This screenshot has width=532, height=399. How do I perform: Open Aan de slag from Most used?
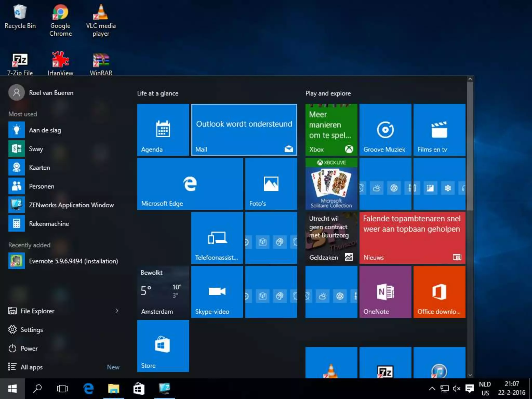pos(65,130)
